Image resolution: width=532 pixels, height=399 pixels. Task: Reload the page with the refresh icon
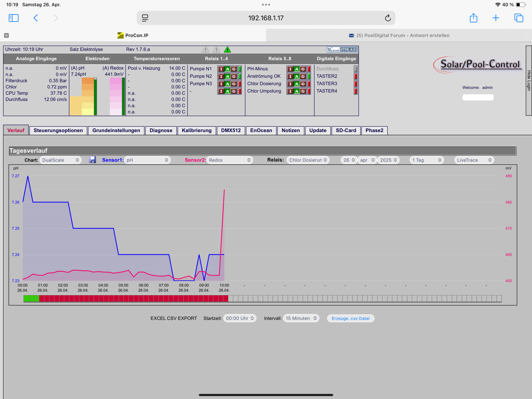tap(388, 18)
